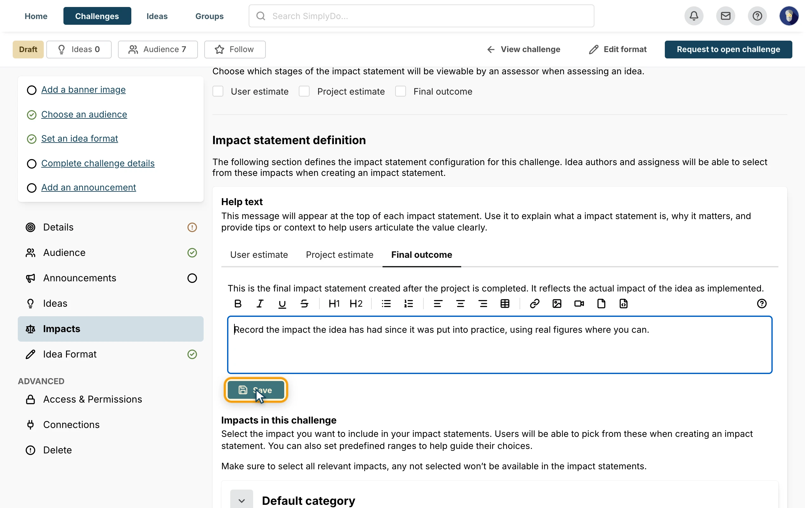Screen dimensions: 812x508
Task: Open the Challenges navigation tab
Action: tap(97, 16)
